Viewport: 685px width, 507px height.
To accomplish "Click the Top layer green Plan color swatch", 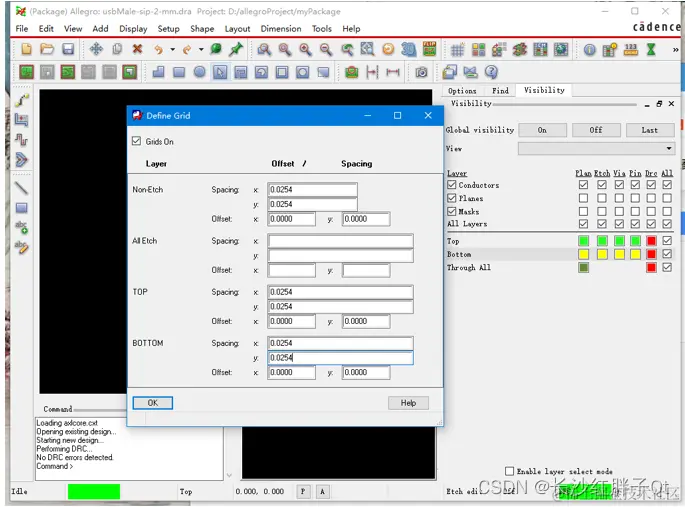I will pyautogui.click(x=583, y=240).
